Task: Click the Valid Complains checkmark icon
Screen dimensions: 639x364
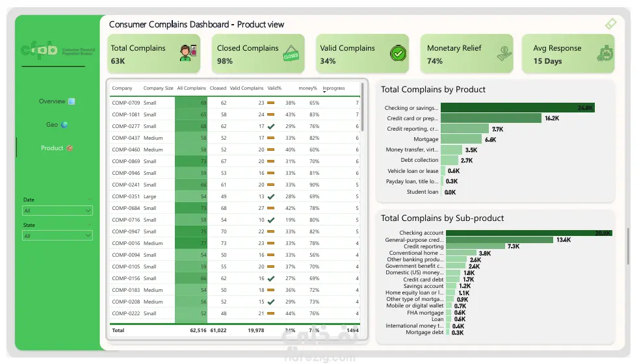Action: (398, 53)
